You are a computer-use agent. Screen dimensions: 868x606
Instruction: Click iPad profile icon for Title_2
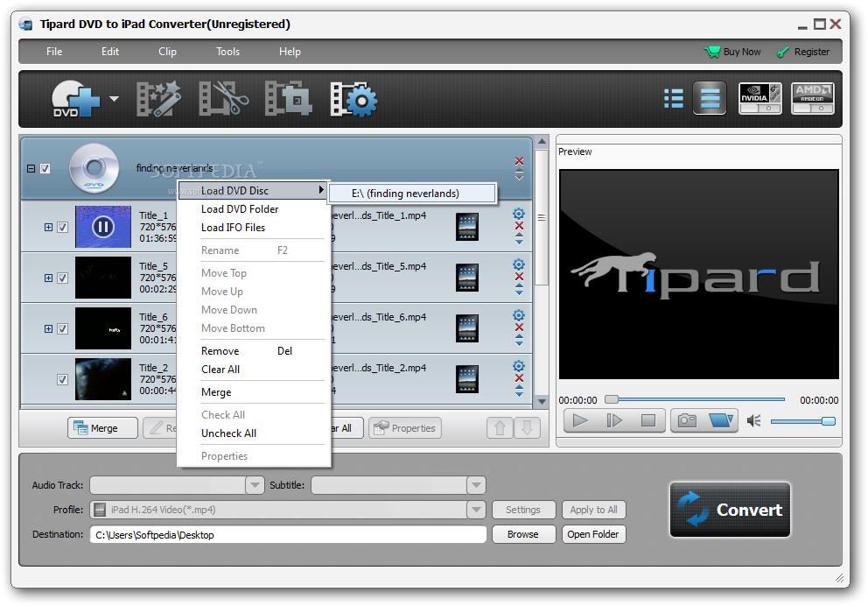click(467, 379)
